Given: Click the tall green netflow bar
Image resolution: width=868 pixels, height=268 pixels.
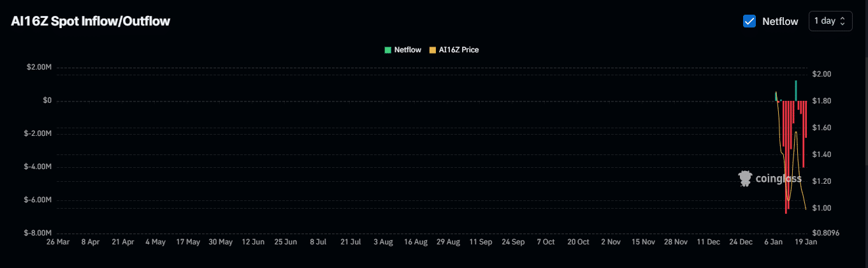Looking at the screenshot, I should click(796, 91).
